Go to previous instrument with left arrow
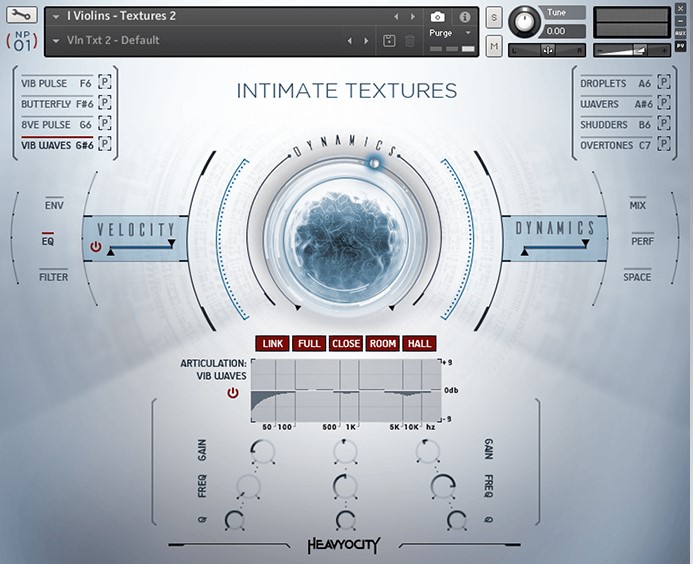The image size is (693, 564). (x=396, y=17)
